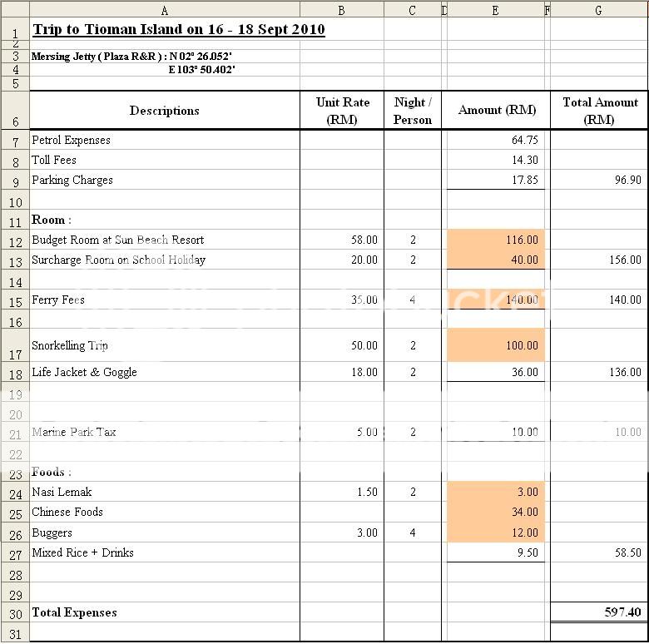Select row 30 header
This screenshot has height=644, width=649.
tap(15, 612)
